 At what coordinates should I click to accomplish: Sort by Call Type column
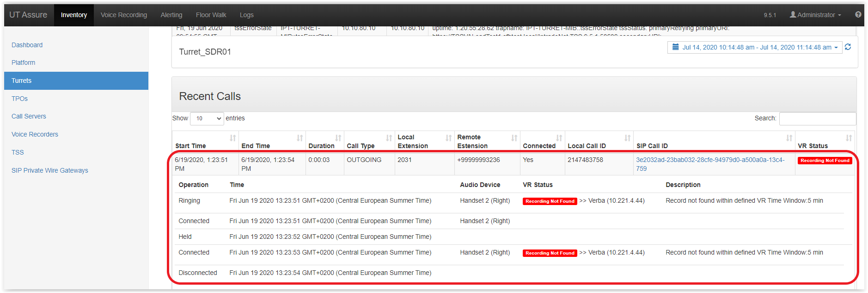(x=369, y=141)
